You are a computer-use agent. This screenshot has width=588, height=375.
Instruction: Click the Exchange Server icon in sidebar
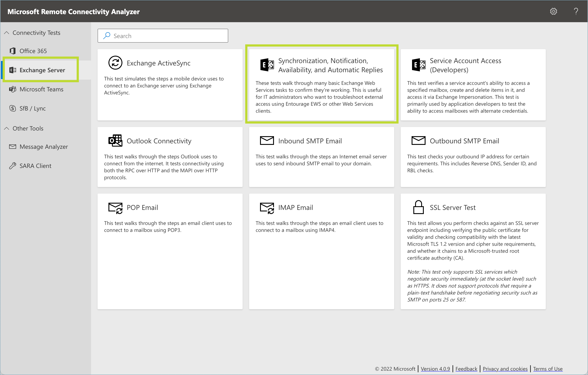(12, 70)
